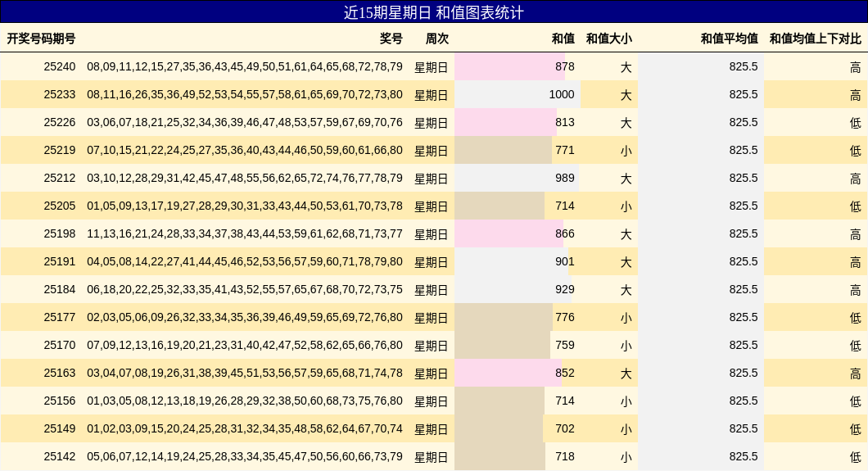The height and width of the screenshot is (471, 868).
Task: Select the numbers starting 07,10,15,21,22
Action: 245,151
